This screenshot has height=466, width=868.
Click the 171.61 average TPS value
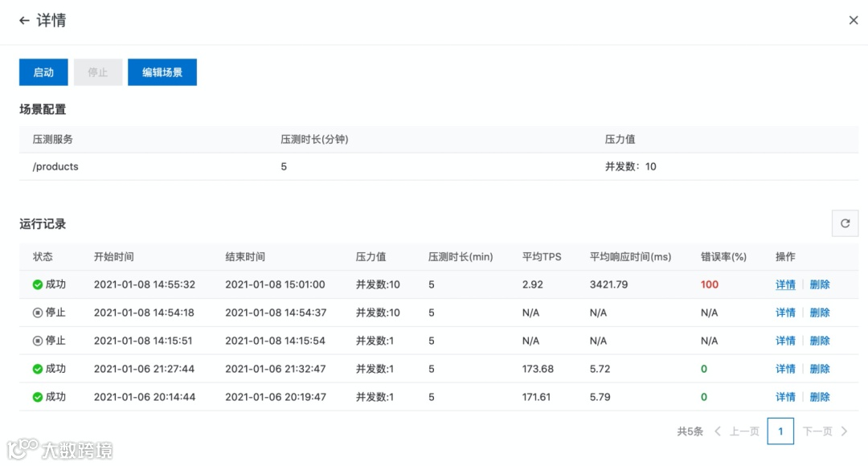tap(536, 397)
